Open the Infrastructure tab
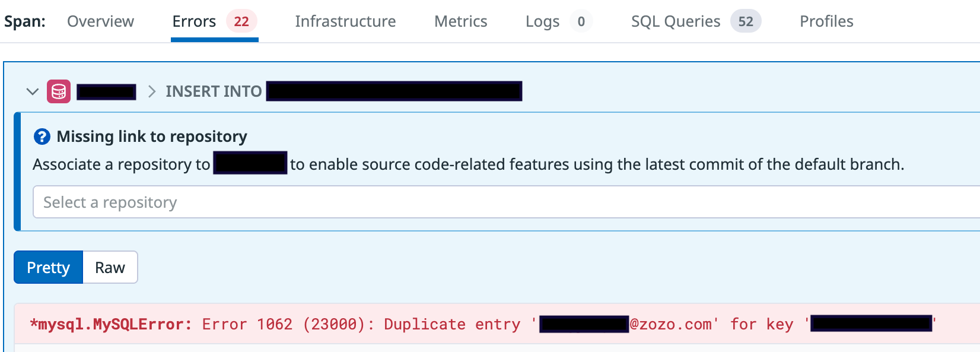The height and width of the screenshot is (352, 980). [345, 21]
